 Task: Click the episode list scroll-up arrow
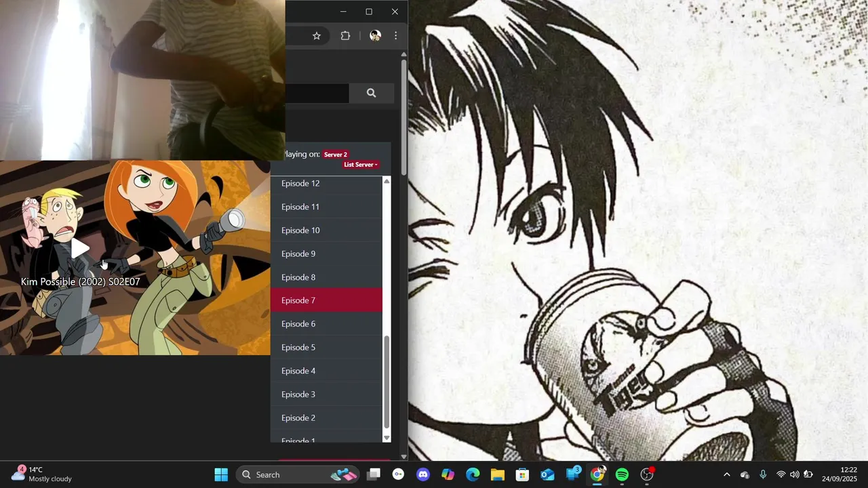tap(387, 181)
